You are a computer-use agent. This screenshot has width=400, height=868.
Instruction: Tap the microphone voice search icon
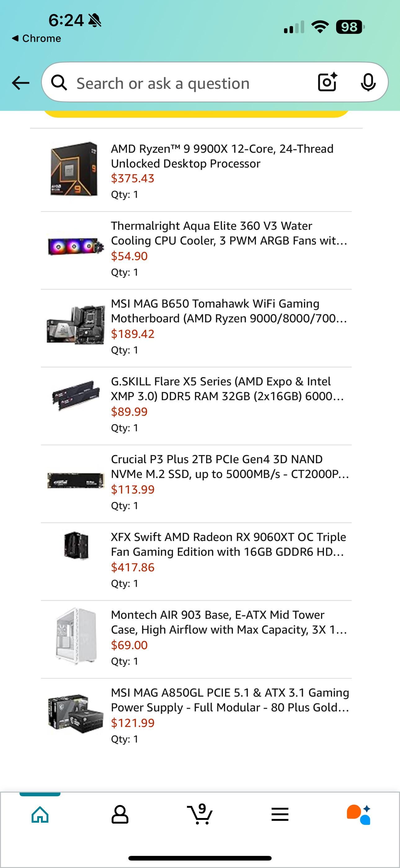368,82
